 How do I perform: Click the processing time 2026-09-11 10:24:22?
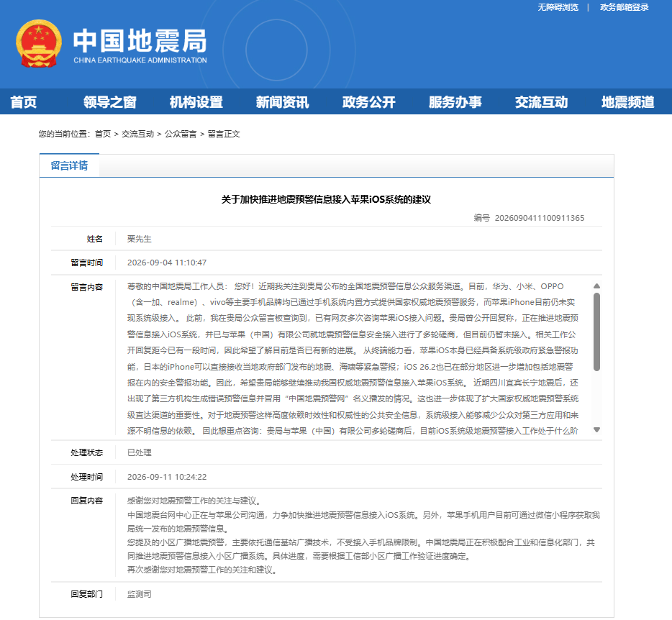167,477
